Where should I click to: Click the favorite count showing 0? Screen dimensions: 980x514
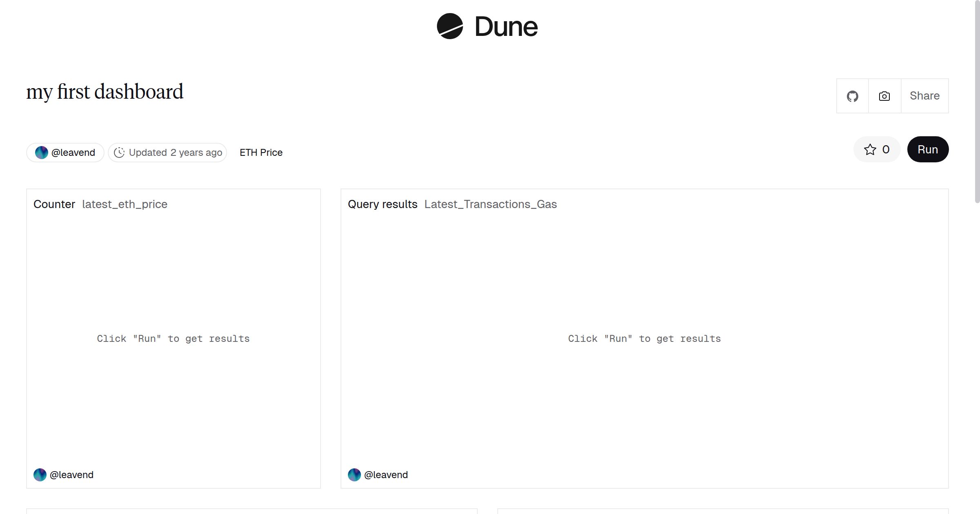tap(884, 149)
